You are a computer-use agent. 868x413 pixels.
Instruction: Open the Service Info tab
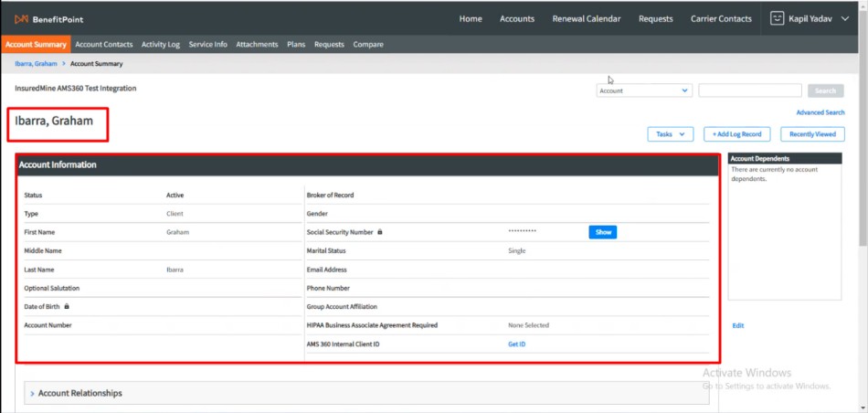[207, 44]
